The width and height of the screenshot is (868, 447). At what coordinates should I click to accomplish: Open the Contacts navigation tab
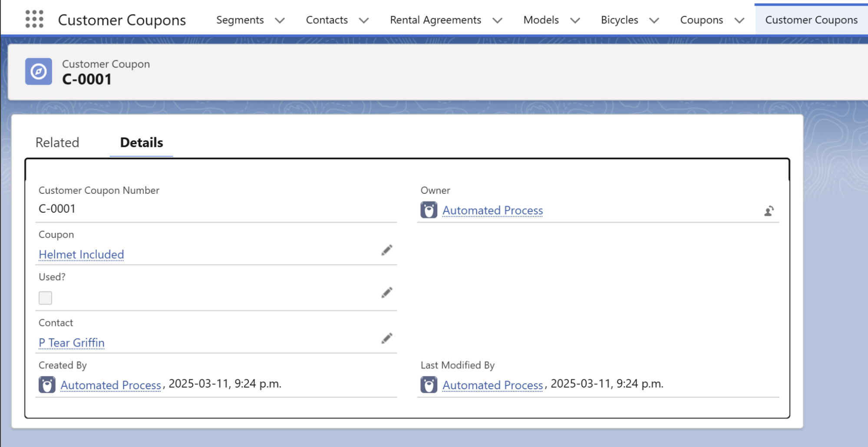pyautogui.click(x=327, y=20)
